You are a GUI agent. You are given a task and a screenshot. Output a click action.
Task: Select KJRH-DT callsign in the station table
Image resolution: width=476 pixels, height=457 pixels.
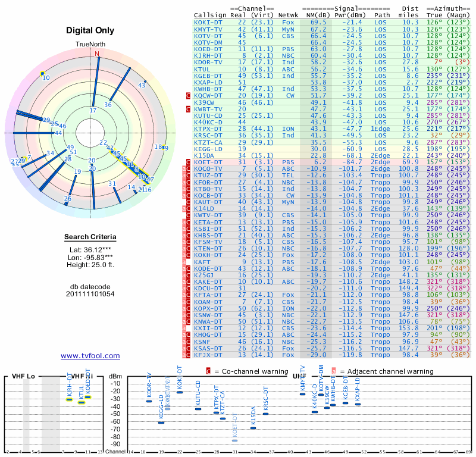click(208, 56)
